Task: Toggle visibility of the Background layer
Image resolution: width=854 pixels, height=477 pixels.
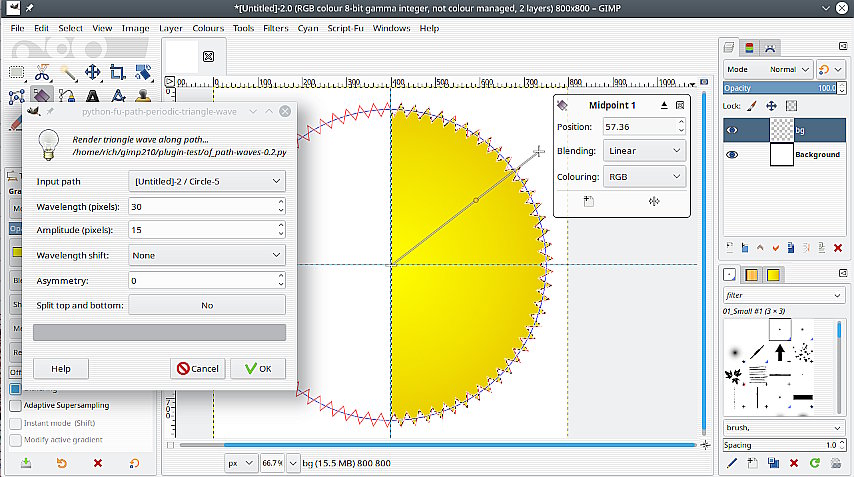Action: pos(732,155)
